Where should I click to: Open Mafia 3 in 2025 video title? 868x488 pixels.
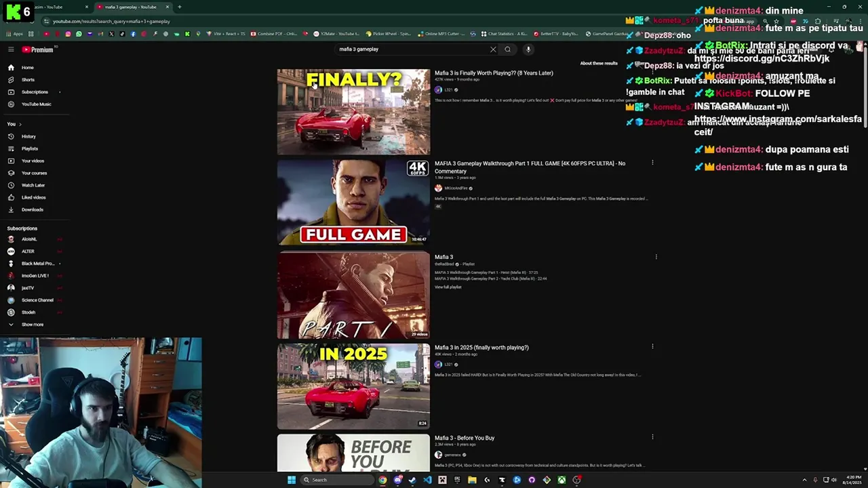coord(481,348)
